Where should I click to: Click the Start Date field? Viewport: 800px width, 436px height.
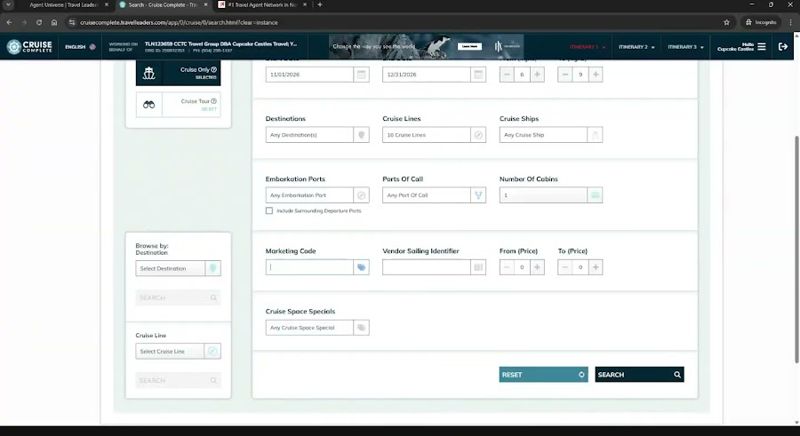pos(310,74)
